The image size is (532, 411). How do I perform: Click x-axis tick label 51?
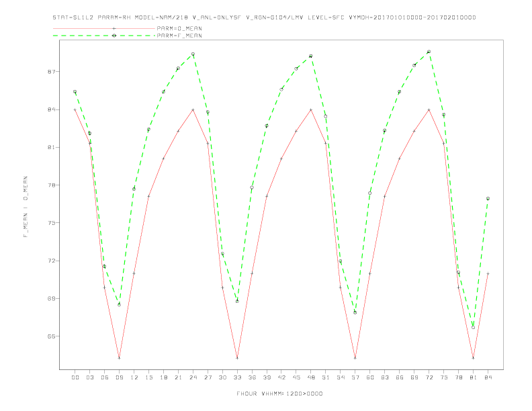326,377
